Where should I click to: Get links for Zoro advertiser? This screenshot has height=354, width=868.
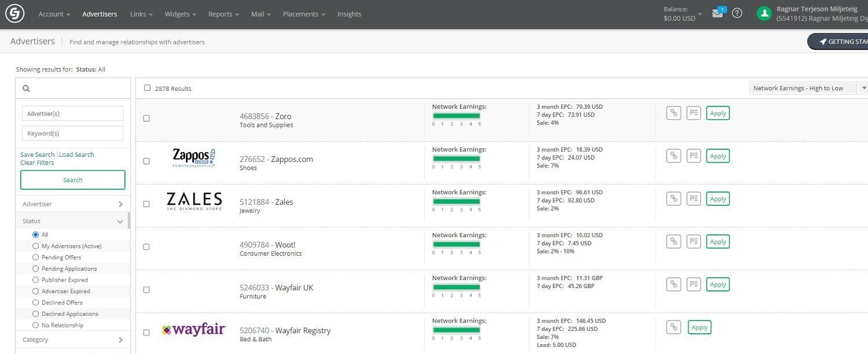(673, 113)
